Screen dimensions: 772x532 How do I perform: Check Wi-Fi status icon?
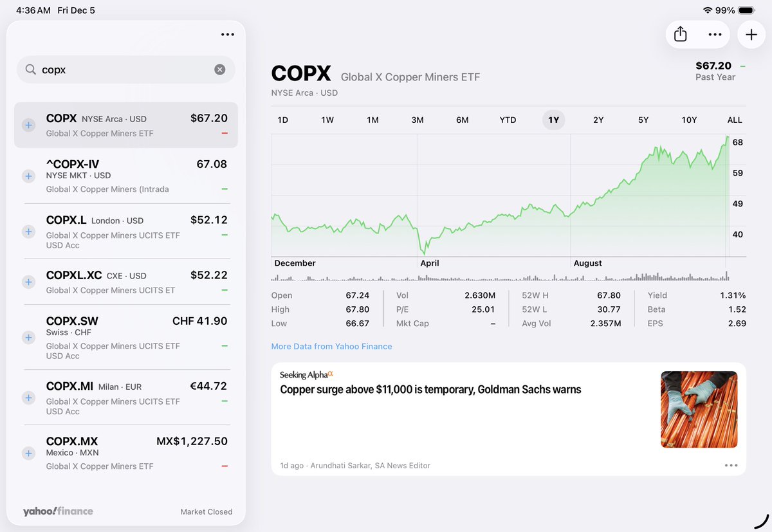coord(708,10)
